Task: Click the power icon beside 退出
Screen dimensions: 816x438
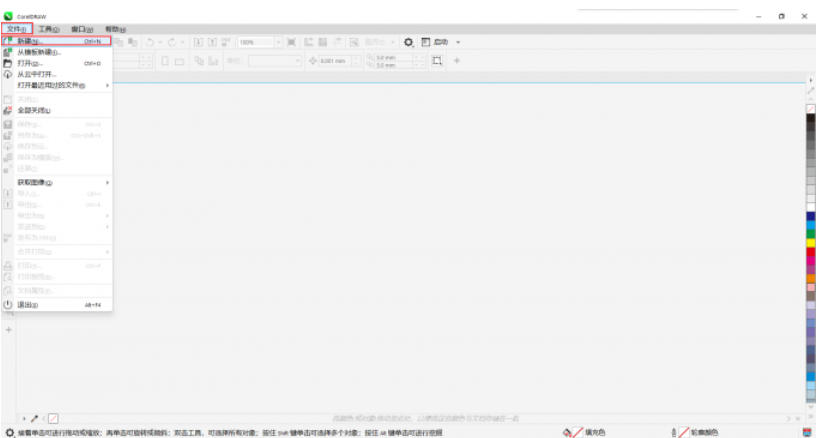Action: click(x=8, y=305)
